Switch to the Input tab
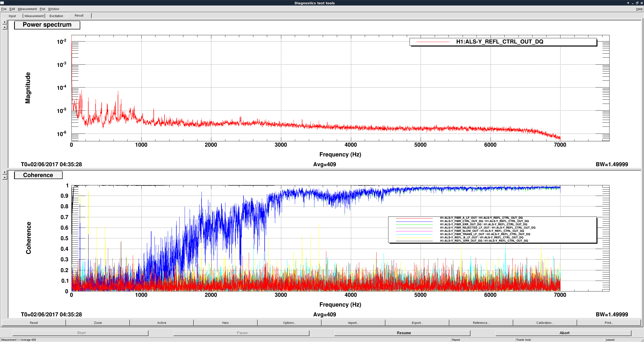Image resolution: width=644 pixels, height=342 pixels. (12, 16)
